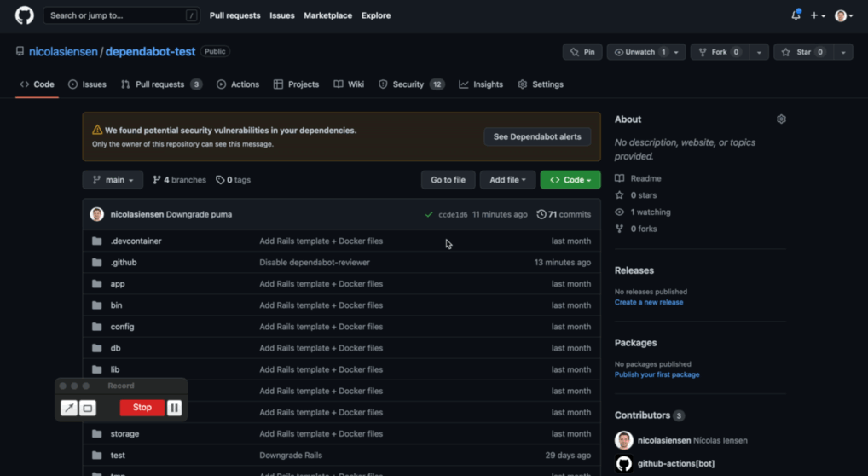Click Go to file button

coord(448,179)
